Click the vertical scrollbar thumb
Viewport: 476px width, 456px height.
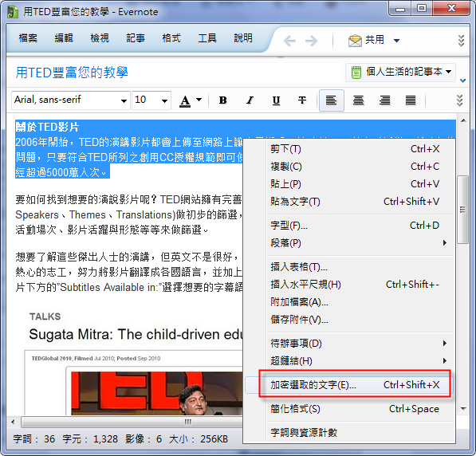(463, 210)
